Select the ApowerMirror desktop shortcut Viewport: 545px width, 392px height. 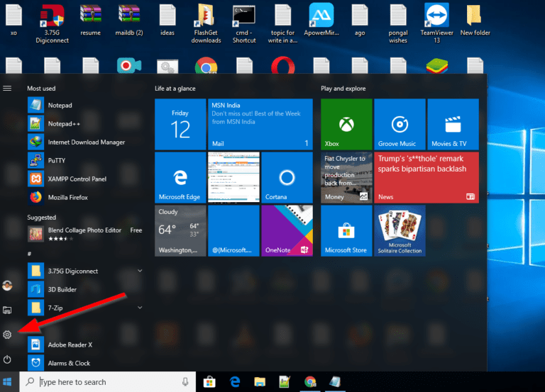pos(321,19)
